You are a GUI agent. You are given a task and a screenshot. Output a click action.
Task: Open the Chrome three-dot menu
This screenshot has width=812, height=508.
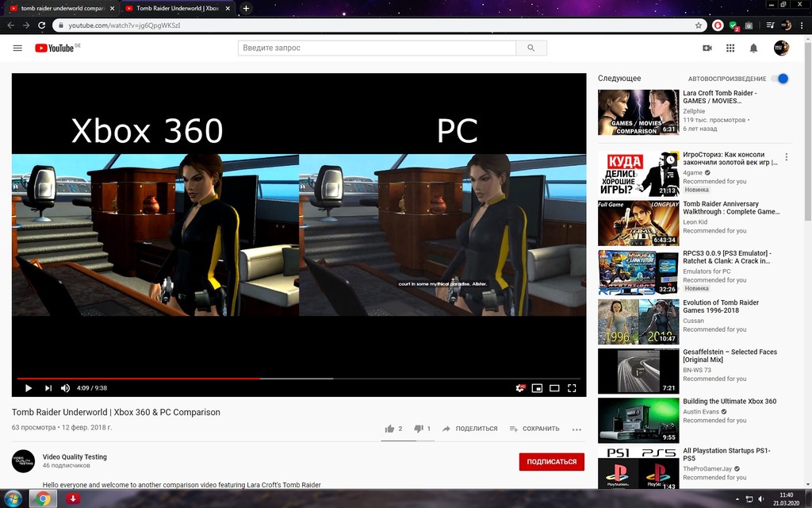click(802, 25)
